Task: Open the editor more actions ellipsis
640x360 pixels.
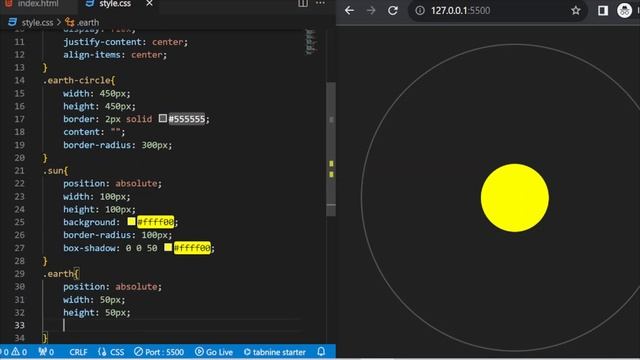Action: pyautogui.click(x=320, y=4)
